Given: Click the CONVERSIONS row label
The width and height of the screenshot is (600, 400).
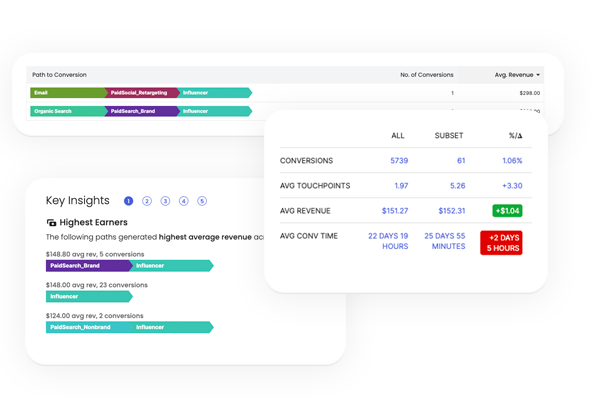Looking at the screenshot, I should pos(307,161).
